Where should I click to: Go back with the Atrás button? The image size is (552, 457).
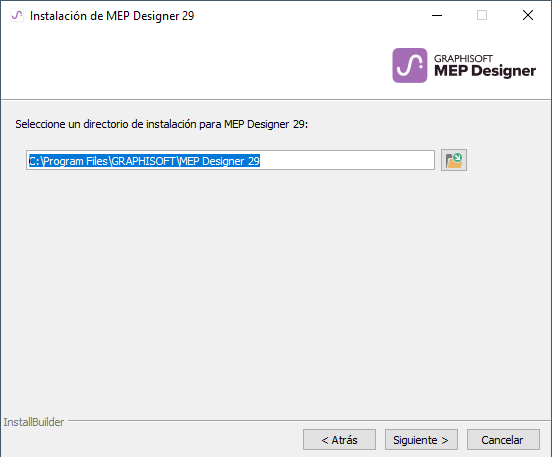pyautogui.click(x=339, y=439)
